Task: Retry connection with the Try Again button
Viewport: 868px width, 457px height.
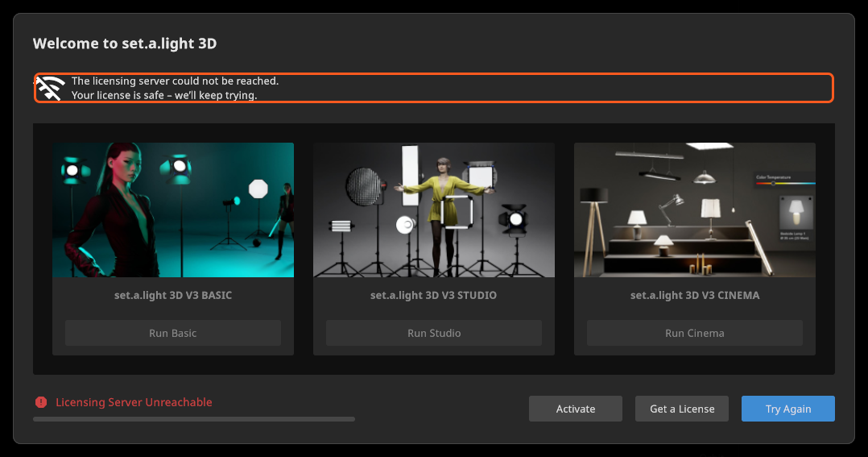Action: pyautogui.click(x=788, y=409)
